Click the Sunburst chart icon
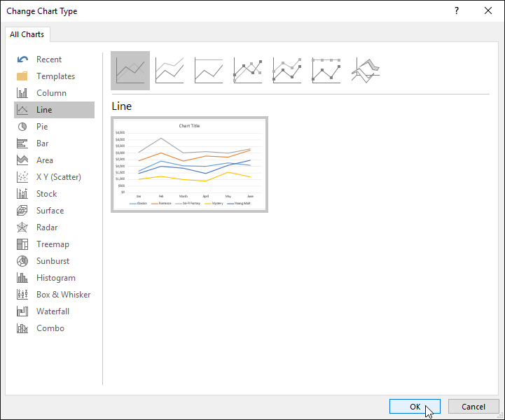 pyautogui.click(x=22, y=261)
